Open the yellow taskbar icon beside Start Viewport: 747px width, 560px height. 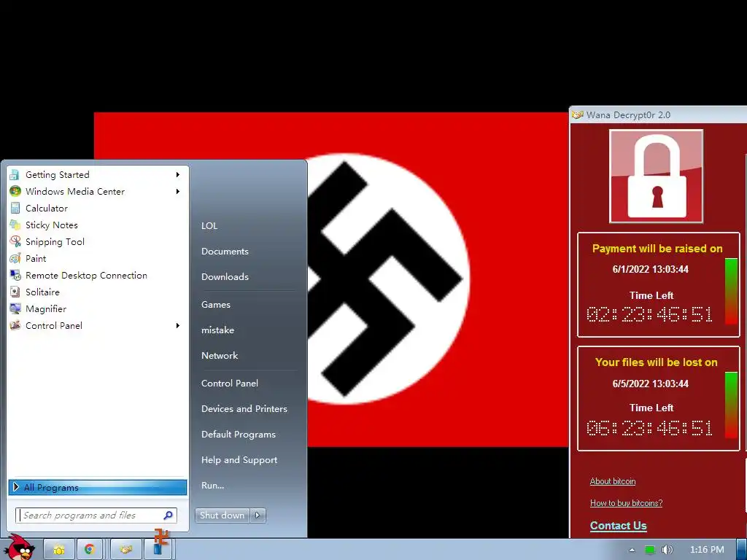pyautogui.click(x=59, y=550)
